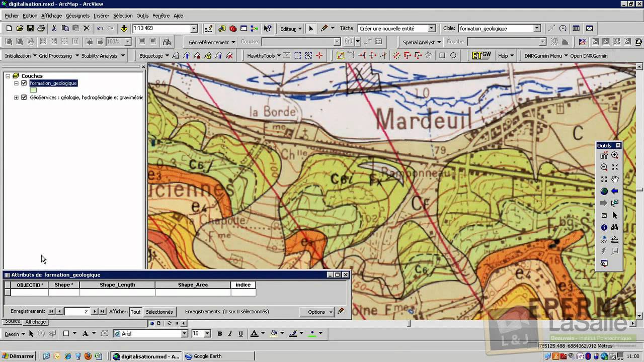Click the Underline formatting icon
This screenshot has height=362, width=644.
241,333
